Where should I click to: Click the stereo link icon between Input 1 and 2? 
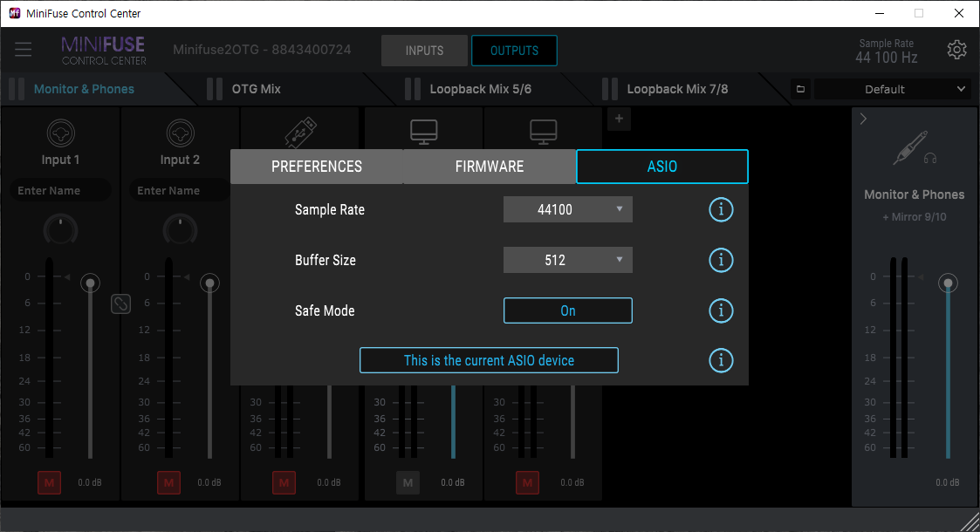tap(120, 304)
